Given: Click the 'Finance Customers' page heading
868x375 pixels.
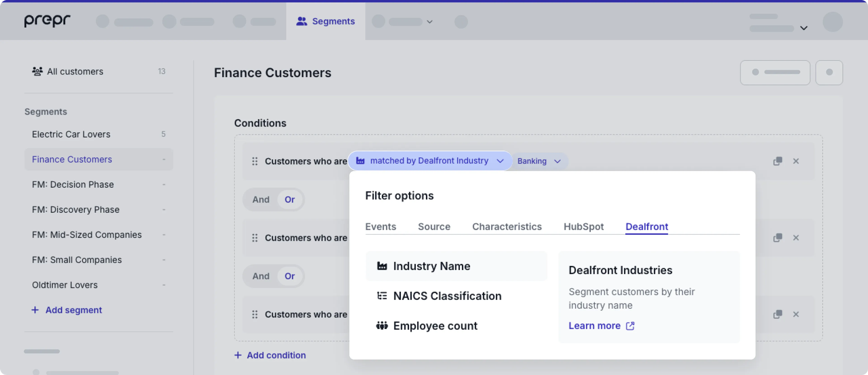Looking at the screenshot, I should pyautogui.click(x=273, y=72).
